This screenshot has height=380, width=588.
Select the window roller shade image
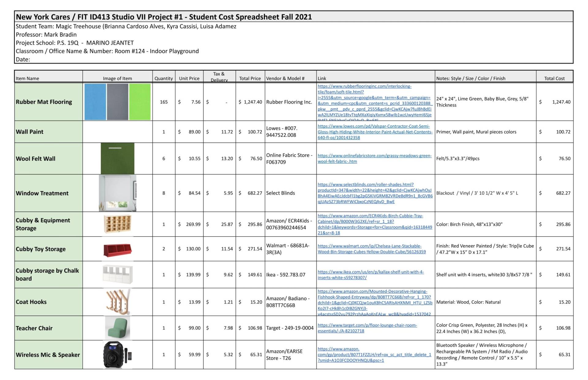pos(118,193)
